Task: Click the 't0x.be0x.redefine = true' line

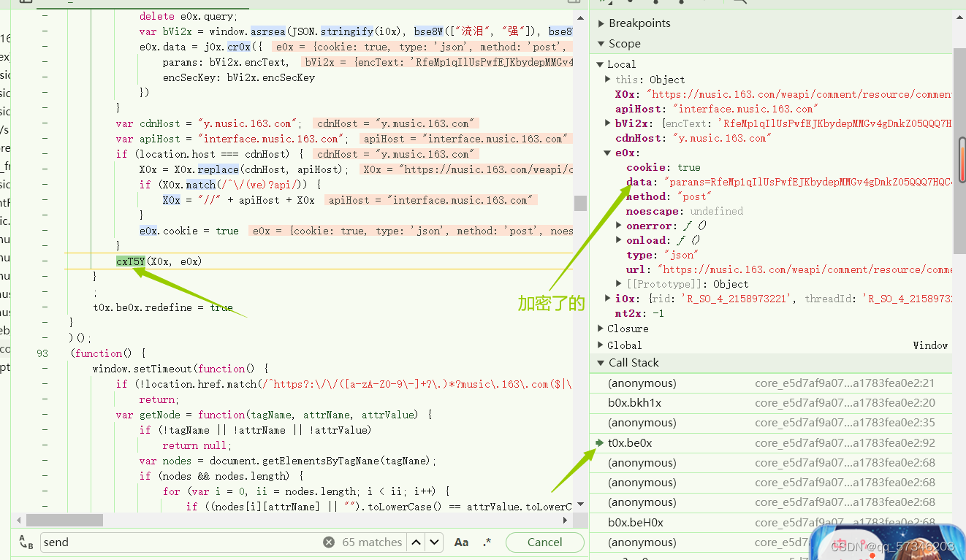Action: [x=163, y=307]
